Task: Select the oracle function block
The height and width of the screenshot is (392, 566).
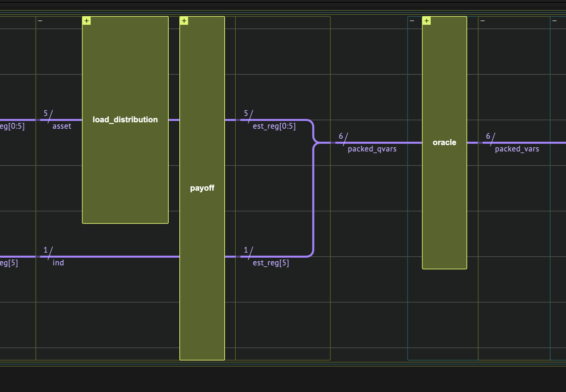Action: click(x=445, y=143)
